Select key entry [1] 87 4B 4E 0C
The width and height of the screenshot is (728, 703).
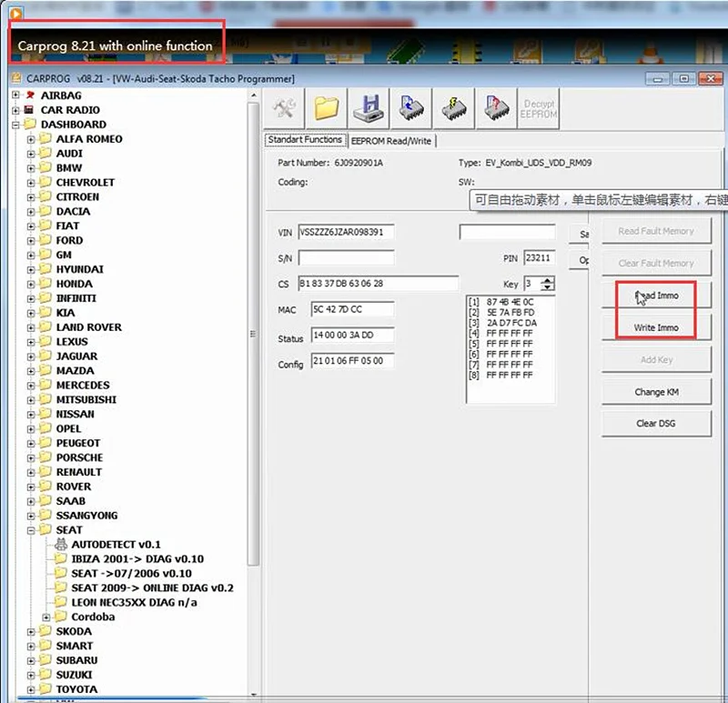[x=501, y=302]
